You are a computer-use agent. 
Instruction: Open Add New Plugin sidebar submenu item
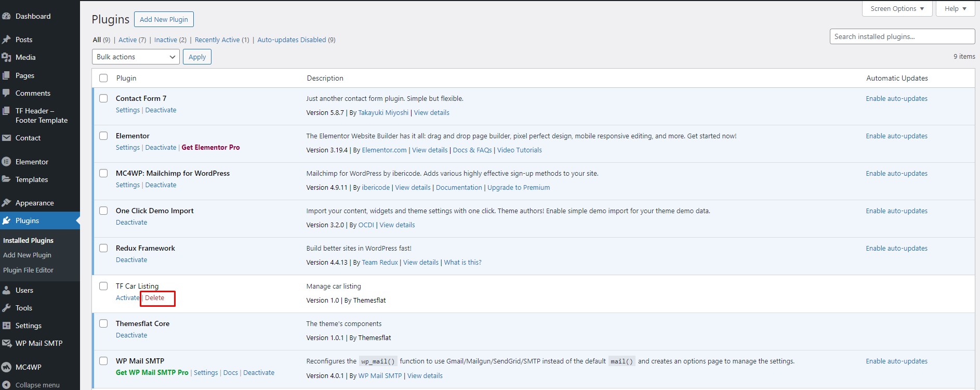click(27, 255)
